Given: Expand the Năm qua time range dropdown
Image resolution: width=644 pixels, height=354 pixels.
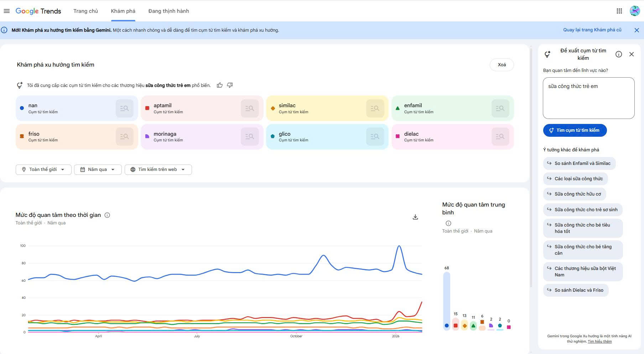Looking at the screenshot, I should click(x=98, y=170).
